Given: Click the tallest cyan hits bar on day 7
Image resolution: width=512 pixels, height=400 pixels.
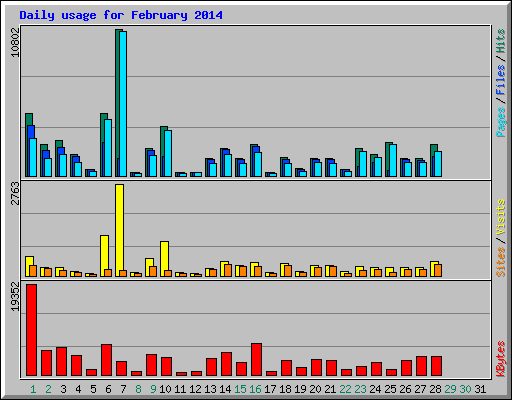Looking at the screenshot, I should pyautogui.click(x=123, y=104).
